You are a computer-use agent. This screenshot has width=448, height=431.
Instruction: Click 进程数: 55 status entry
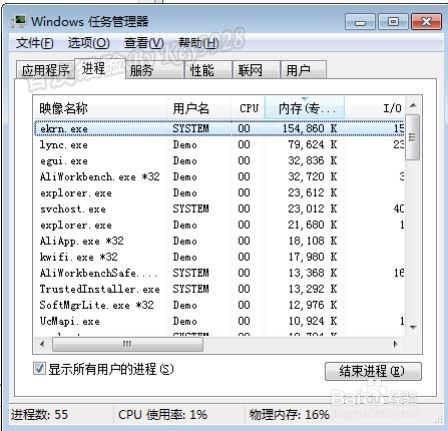point(39,415)
